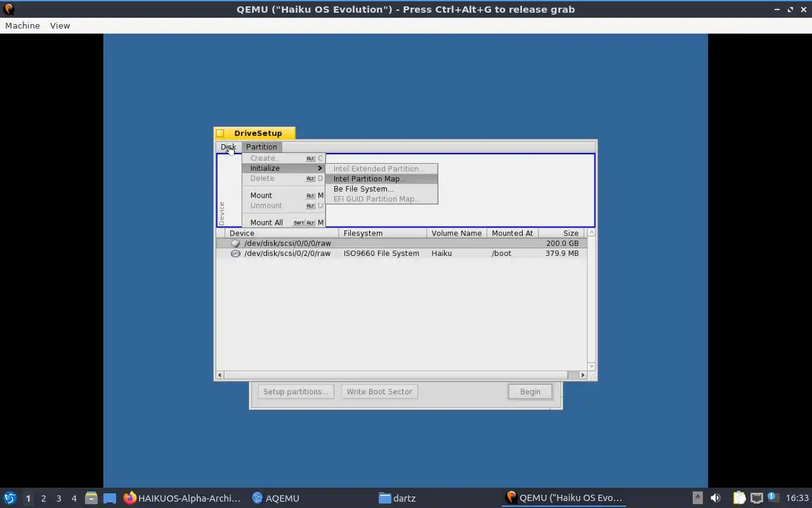Click the 16:33 clock
Viewport: 812px width, 508px height.
tap(797, 498)
